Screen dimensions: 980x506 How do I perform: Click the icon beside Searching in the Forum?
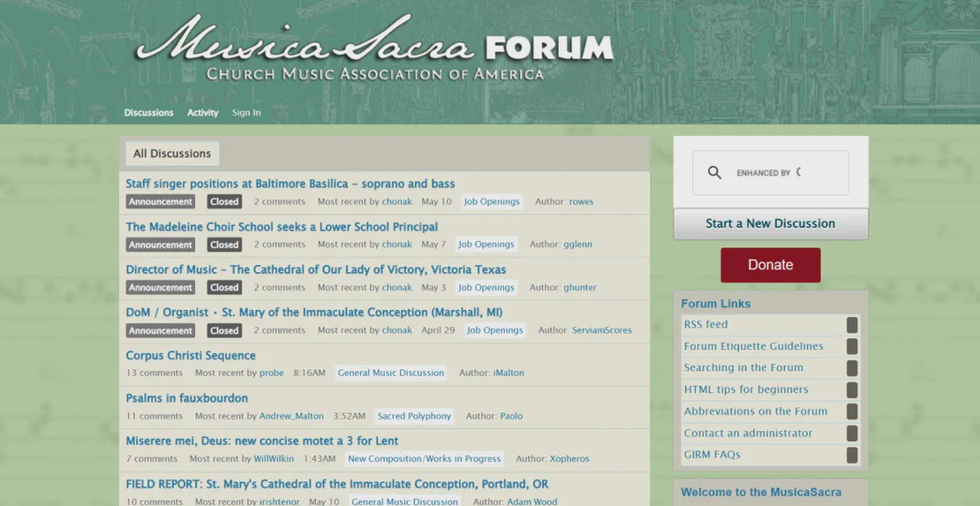point(852,368)
